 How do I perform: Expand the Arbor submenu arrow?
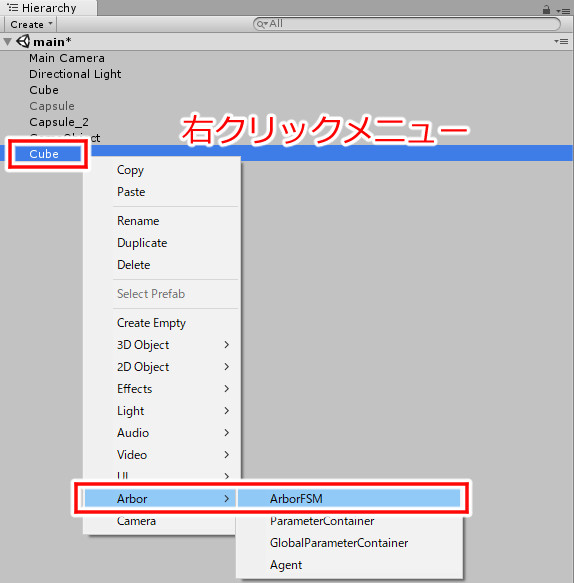(226, 498)
